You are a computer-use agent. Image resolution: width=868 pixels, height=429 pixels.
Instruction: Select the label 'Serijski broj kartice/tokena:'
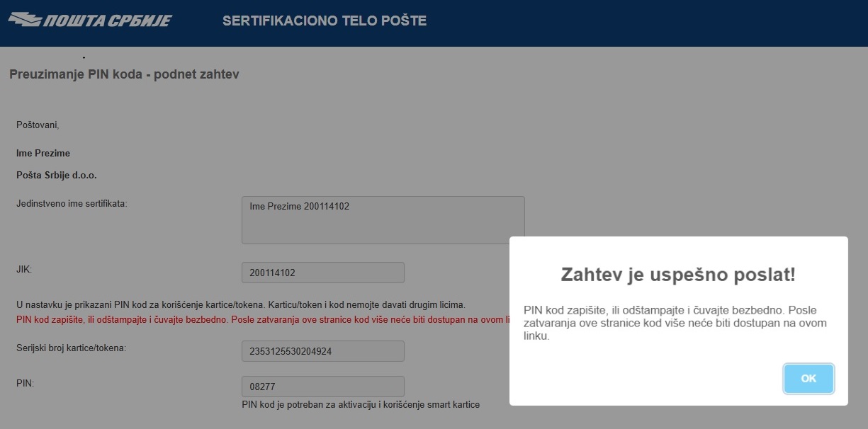[x=71, y=348]
